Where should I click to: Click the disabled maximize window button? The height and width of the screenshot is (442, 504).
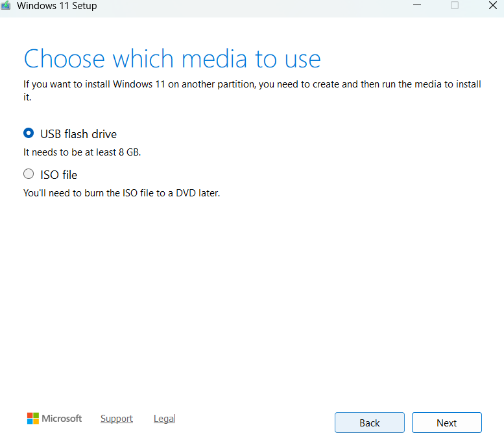tap(455, 5)
